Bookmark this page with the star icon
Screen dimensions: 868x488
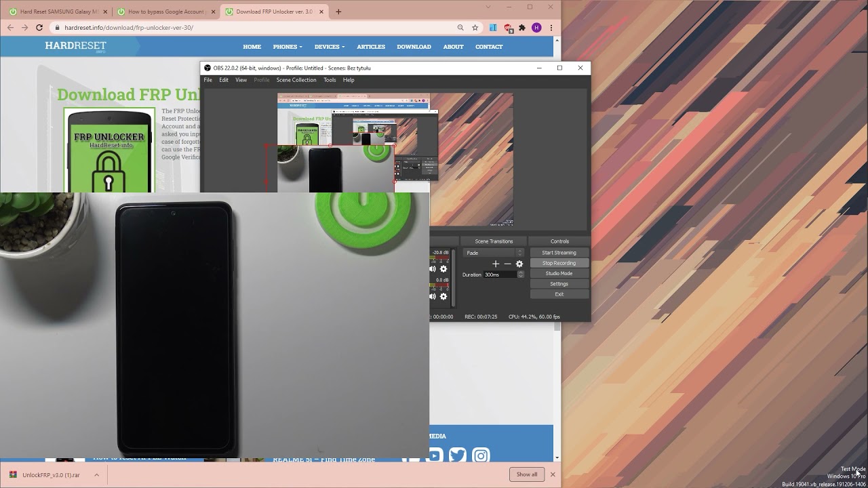click(x=475, y=28)
